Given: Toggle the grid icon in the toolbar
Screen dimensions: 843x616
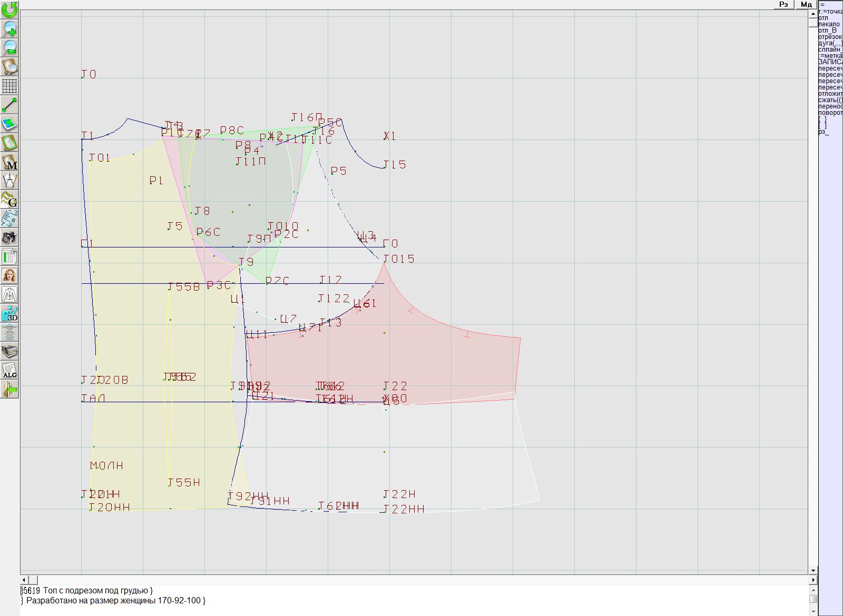Looking at the screenshot, I should tap(9, 86).
